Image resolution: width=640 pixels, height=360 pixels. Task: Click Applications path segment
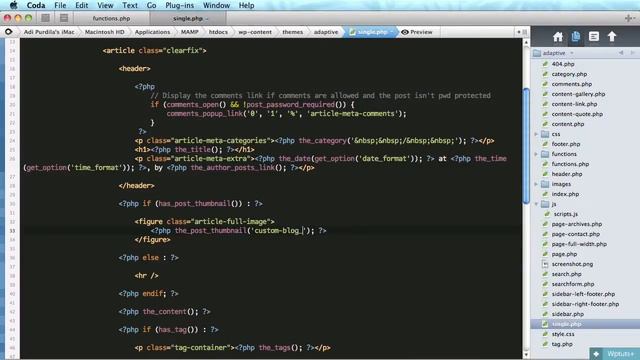point(152,32)
